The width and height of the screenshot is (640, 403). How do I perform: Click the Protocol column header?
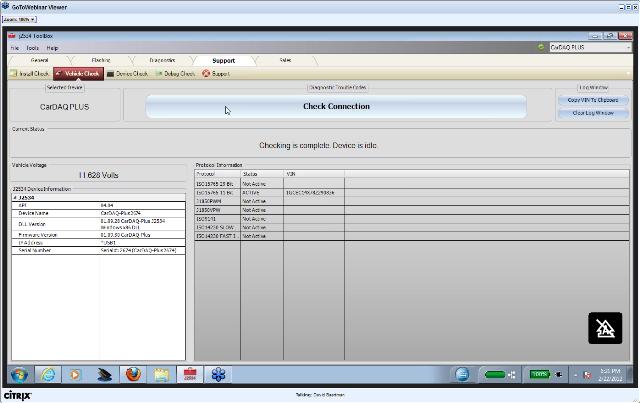(x=218, y=174)
